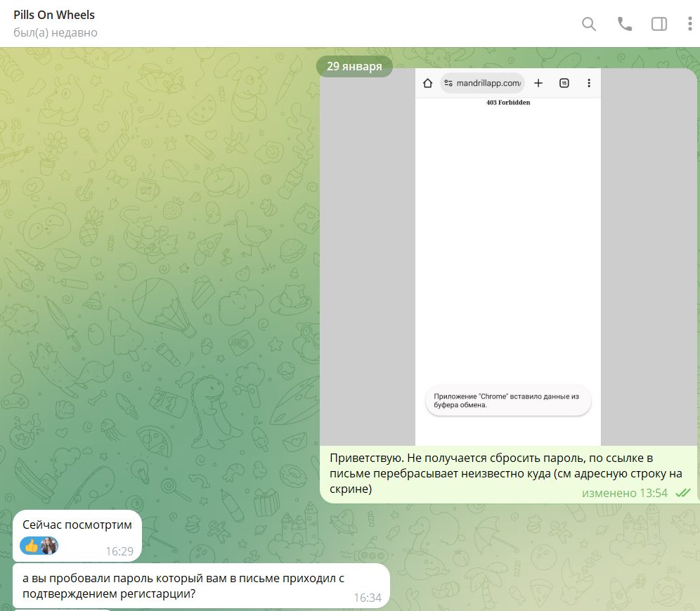Click the "Сейчас посмотртим" message
The image size is (700, 611).
(77, 525)
